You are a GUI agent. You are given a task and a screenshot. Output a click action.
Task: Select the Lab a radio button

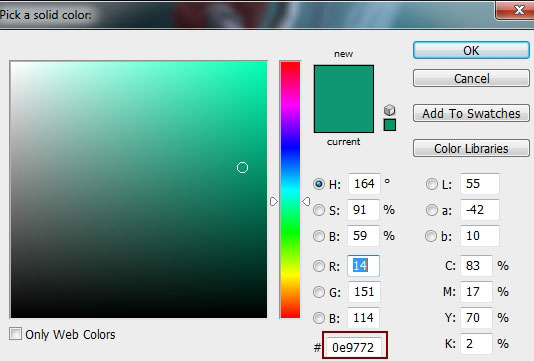(x=431, y=210)
